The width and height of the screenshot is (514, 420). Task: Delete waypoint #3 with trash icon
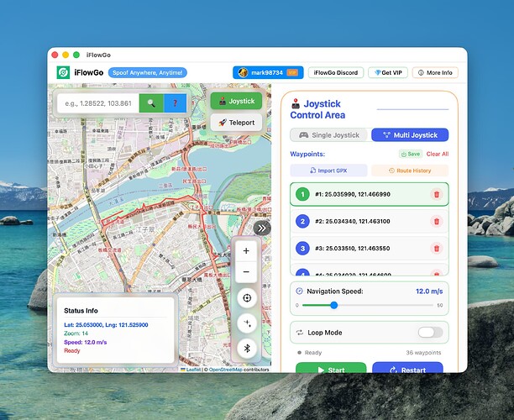[x=437, y=248]
